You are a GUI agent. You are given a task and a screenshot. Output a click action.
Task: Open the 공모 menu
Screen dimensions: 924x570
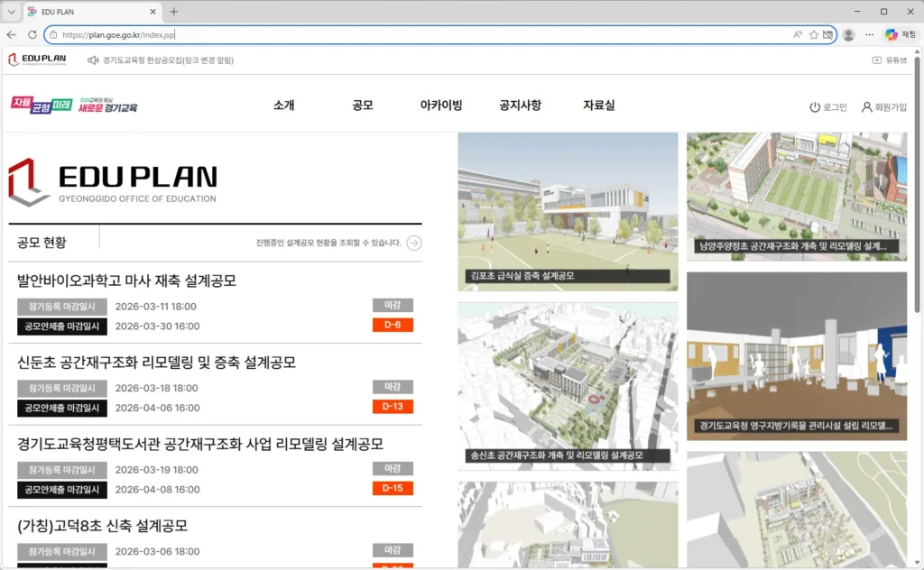click(x=361, y=105)
